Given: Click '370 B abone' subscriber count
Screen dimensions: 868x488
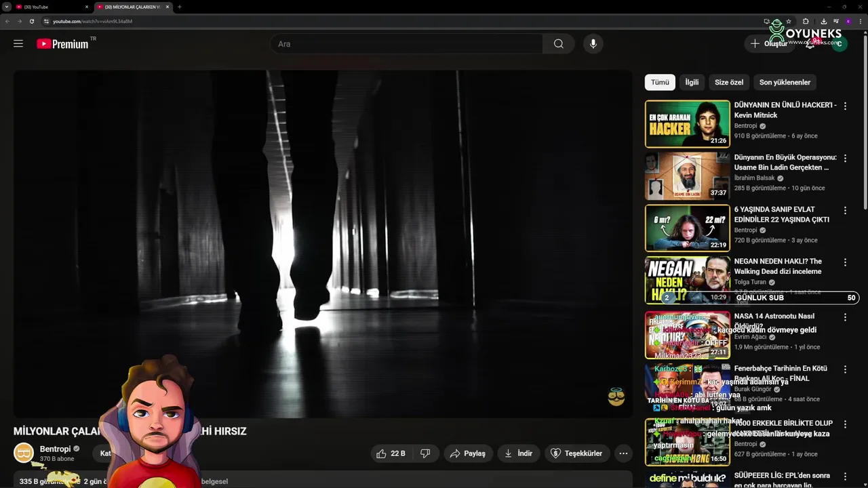Looking at the screenshot, I should click(57, 459).
